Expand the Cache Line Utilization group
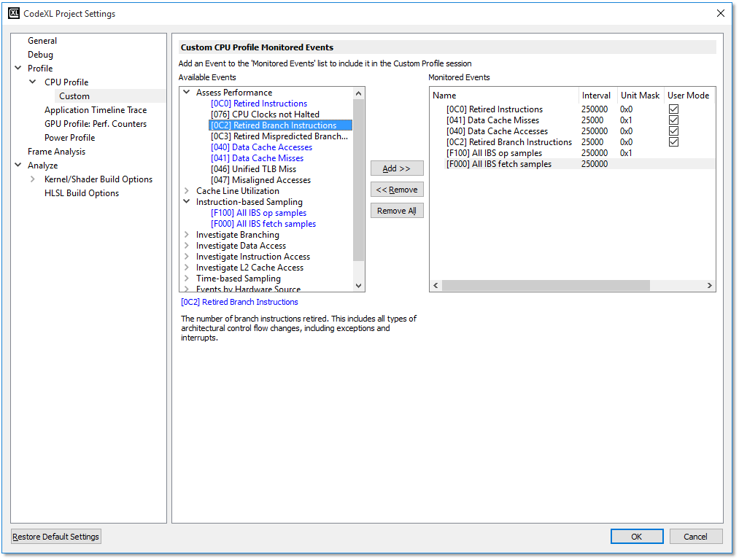The height and width of the screenshot is (560, 739). point(187,191)
